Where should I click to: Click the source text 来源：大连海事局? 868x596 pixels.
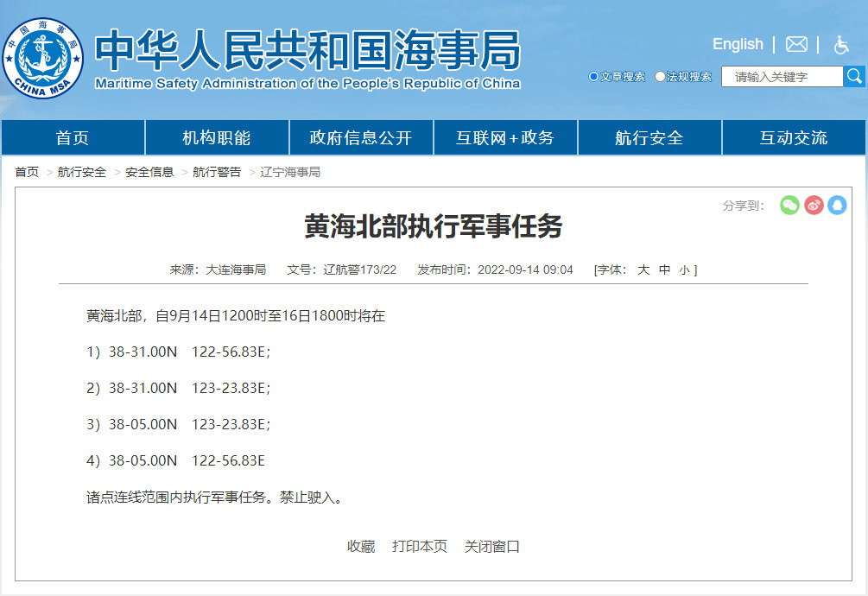coord(218,269)
